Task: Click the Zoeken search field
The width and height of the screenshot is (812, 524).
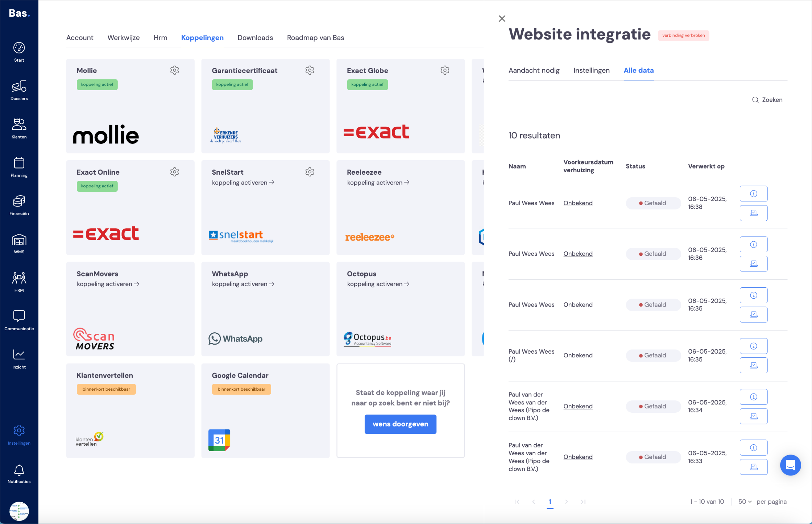Action: tap(767, 100)
